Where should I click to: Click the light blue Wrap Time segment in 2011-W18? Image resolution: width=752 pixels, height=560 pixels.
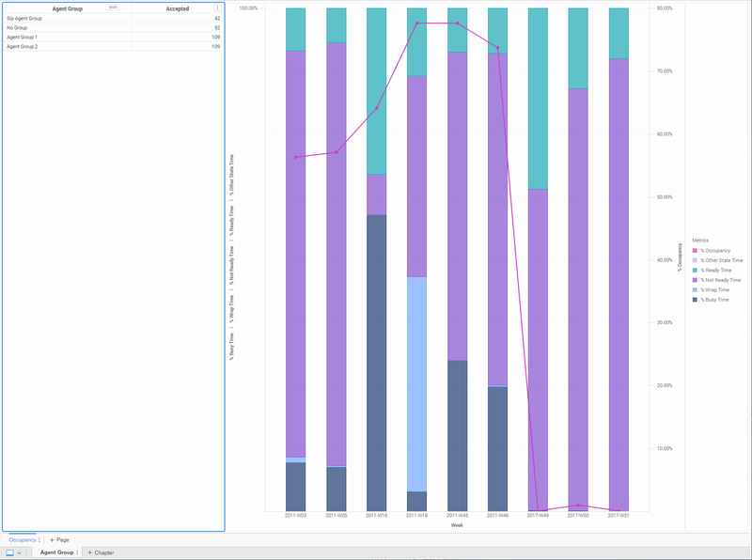point(416,383)
